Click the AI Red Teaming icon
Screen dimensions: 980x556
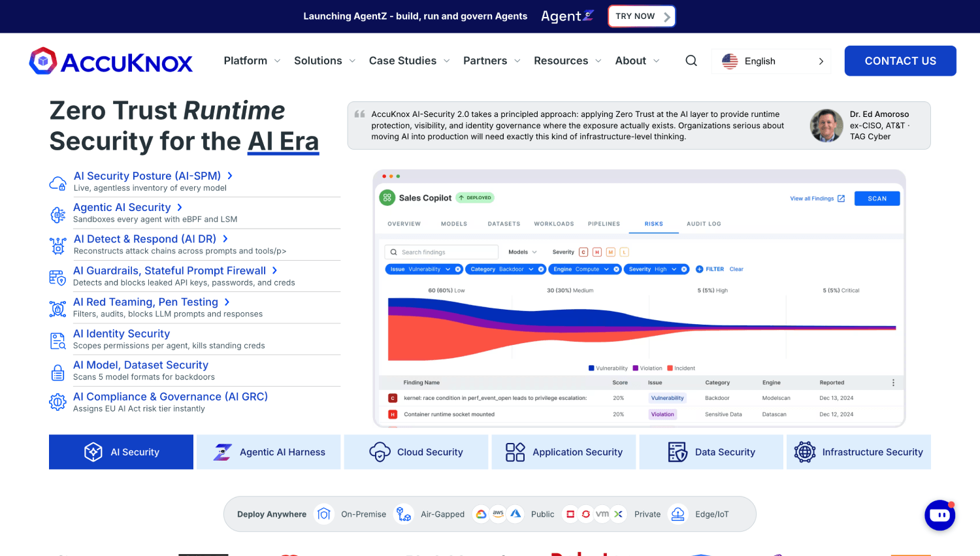point(58,309)
